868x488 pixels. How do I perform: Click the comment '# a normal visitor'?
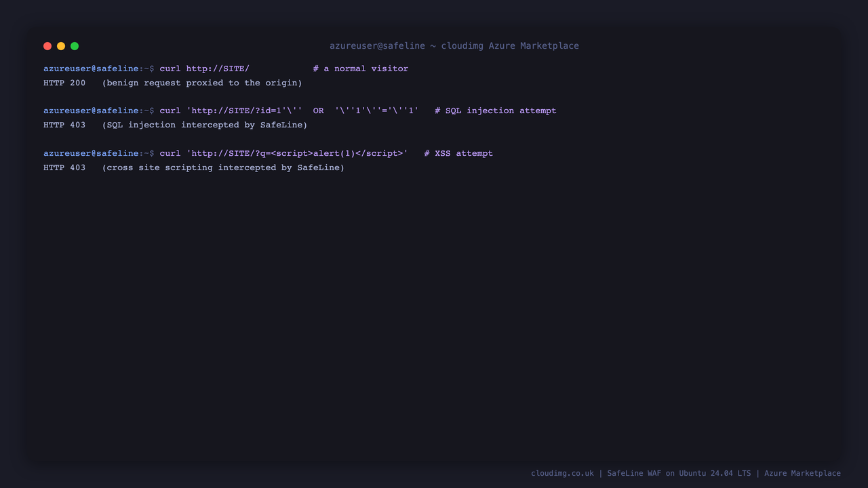click(x=361, y=68)
